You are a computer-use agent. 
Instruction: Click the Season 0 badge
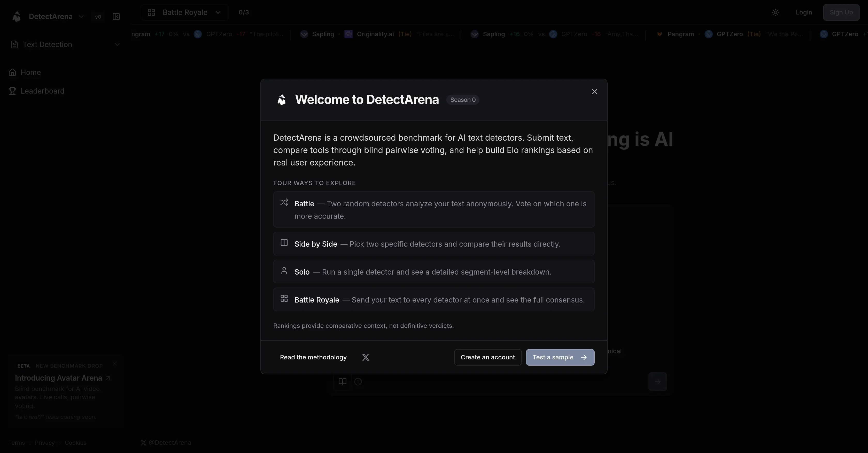click(x=463, y=100)
